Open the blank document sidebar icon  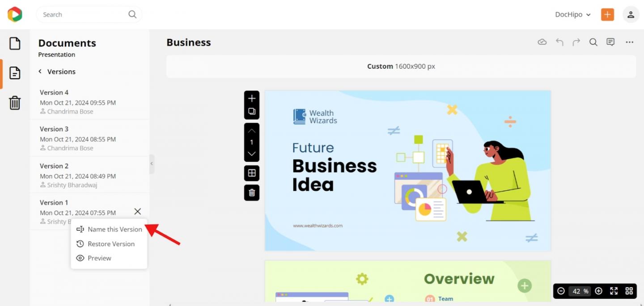pyautogui.click(x=15, y=43)
